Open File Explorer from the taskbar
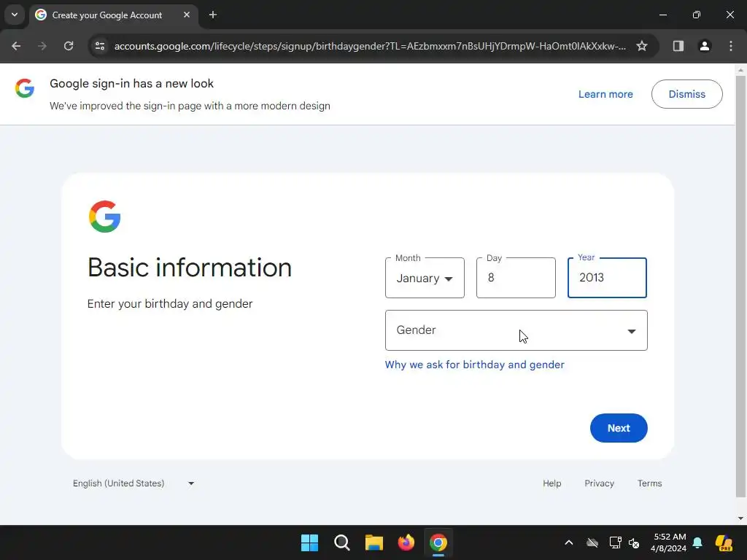This screenshot has width=747, height=560. [374, 542]
